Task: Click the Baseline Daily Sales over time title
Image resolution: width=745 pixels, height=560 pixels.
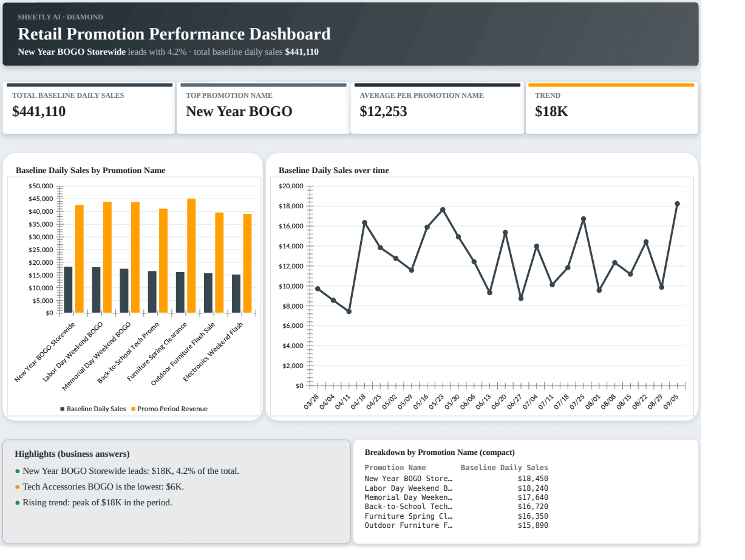Action: 334,171
